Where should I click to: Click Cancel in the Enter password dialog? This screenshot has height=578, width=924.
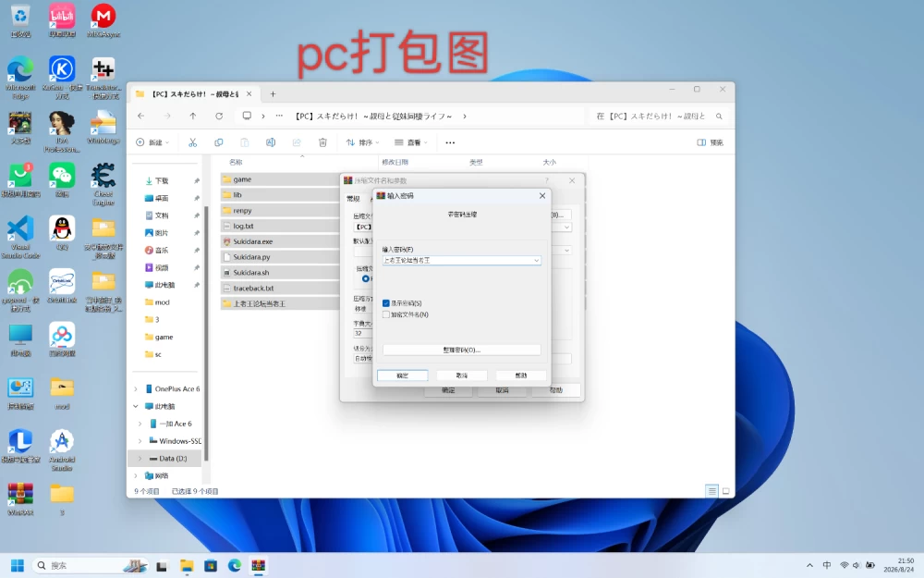461,375
